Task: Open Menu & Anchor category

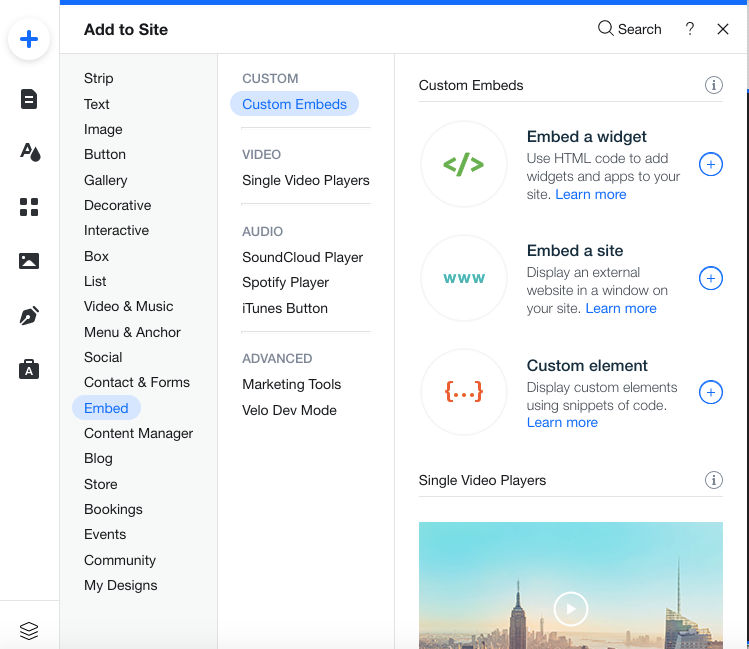Action: pyautogui.click(x=132, y=332)
